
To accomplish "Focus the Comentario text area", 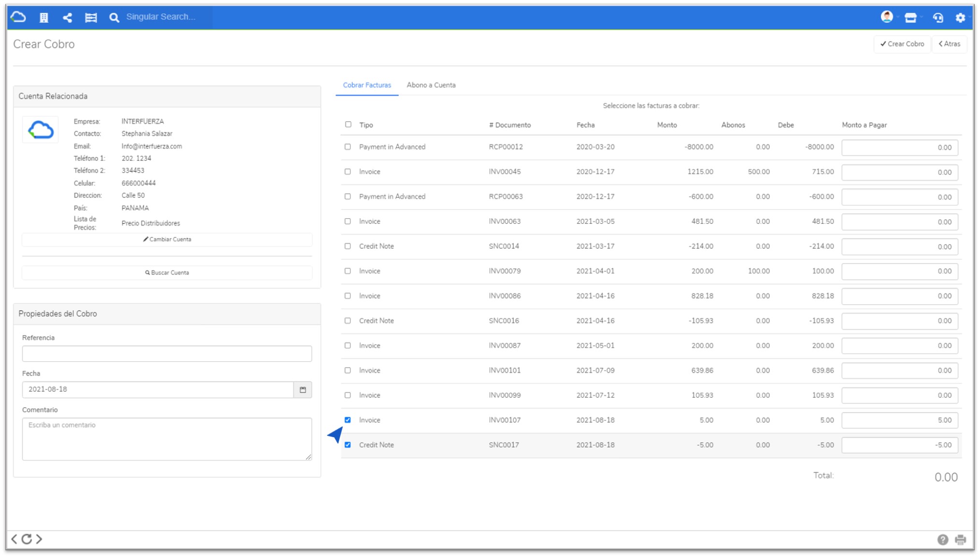I will pos(167,439).
